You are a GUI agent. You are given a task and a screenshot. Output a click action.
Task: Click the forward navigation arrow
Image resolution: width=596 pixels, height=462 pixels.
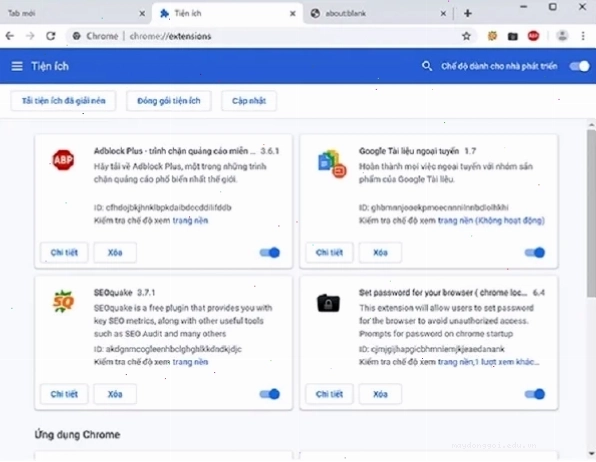point(30,36)
